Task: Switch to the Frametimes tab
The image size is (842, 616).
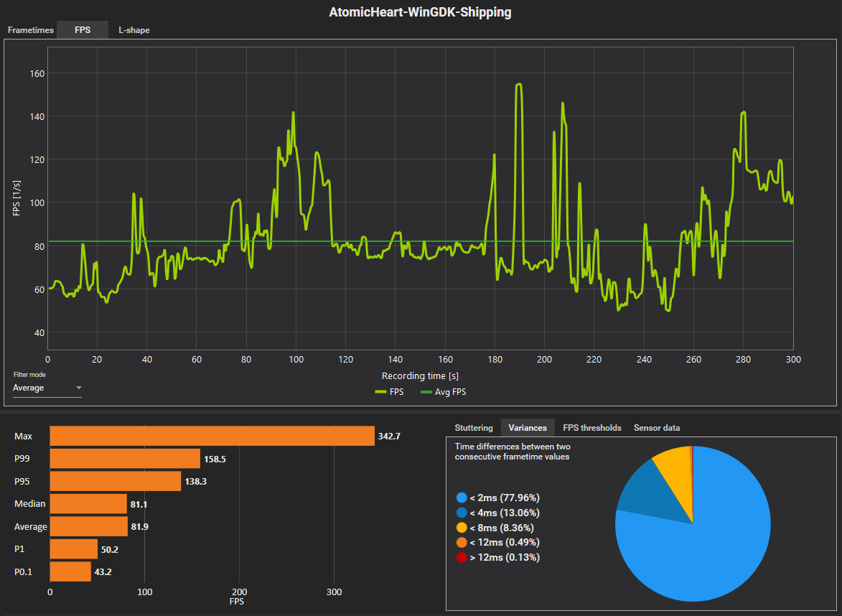Action: [x=30, y=30]
